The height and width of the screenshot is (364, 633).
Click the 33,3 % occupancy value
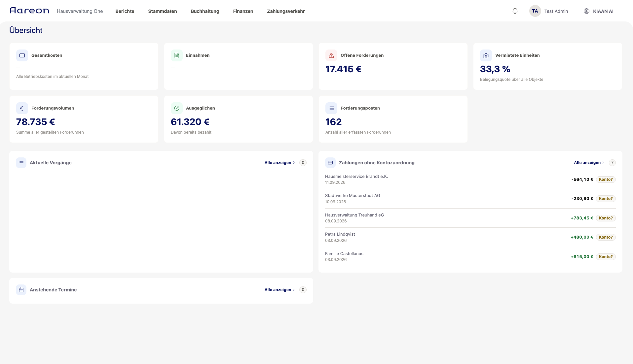point(495,69)
